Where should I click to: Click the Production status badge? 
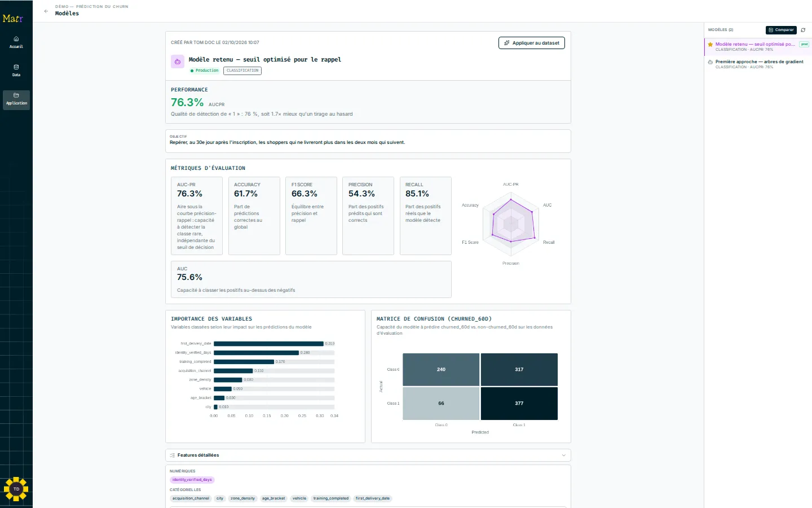click(x=205, y=71)
